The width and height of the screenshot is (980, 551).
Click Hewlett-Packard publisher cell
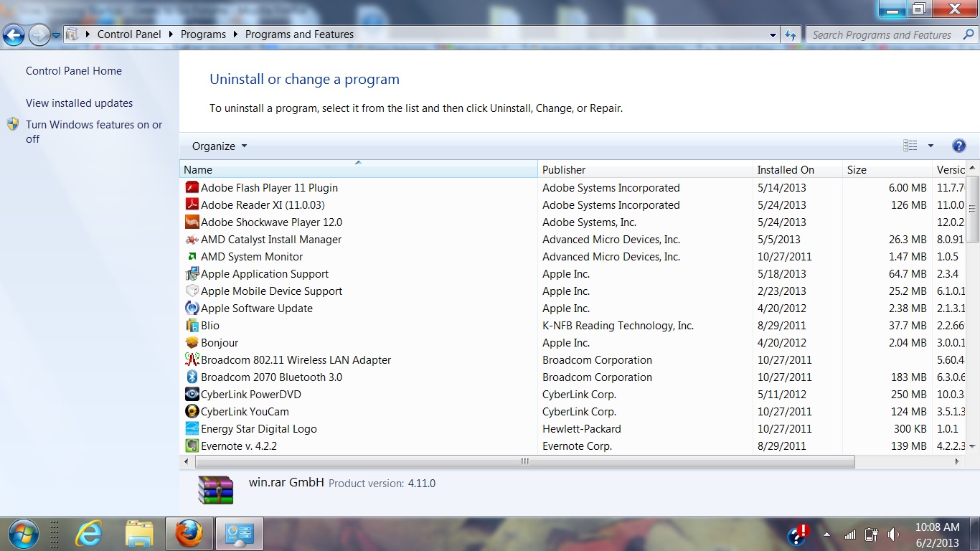pyautogui.click(x=582, y=429)
